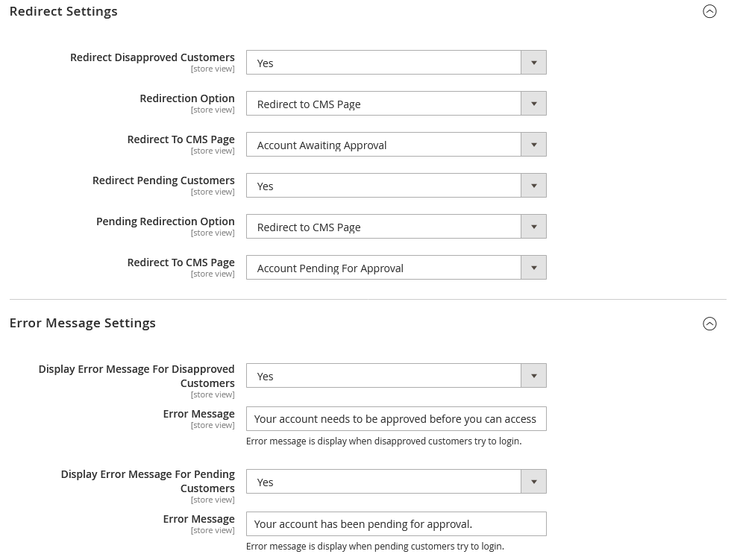Collapse the Redirect Settings section icon

click(709, 11)
